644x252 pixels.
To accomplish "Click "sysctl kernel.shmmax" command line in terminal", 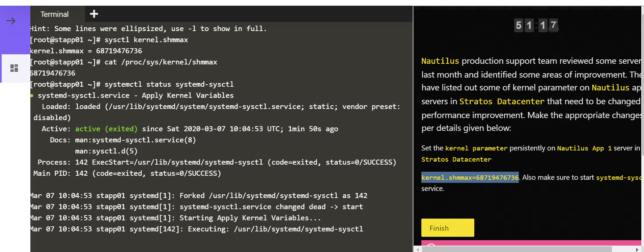I will [146, 40].
